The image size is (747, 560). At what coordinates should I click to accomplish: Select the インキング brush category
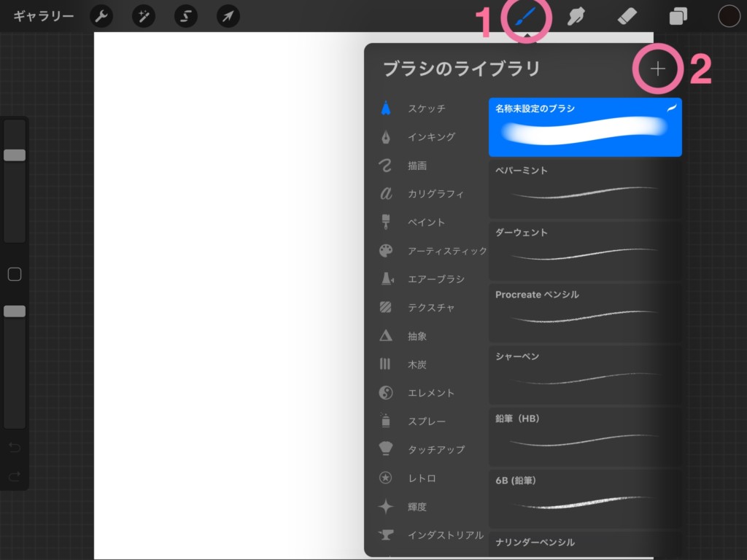(x=431, y=137)
